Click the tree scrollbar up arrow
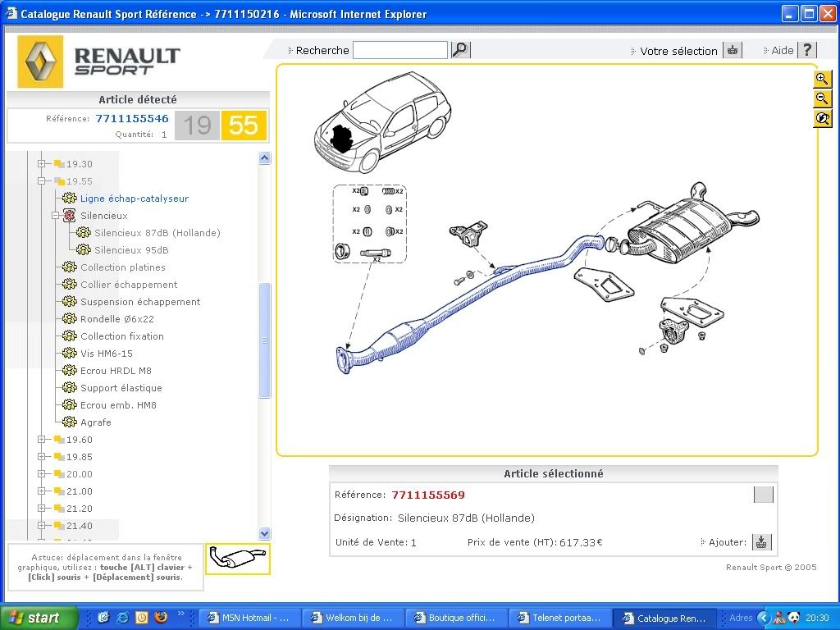840x630 pixels. tap(265, 158)
